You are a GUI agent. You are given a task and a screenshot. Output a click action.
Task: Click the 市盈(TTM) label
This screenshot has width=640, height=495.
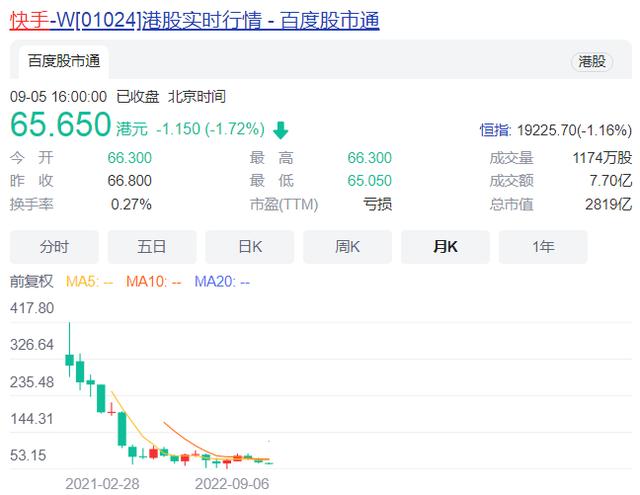tap(284, 204)
